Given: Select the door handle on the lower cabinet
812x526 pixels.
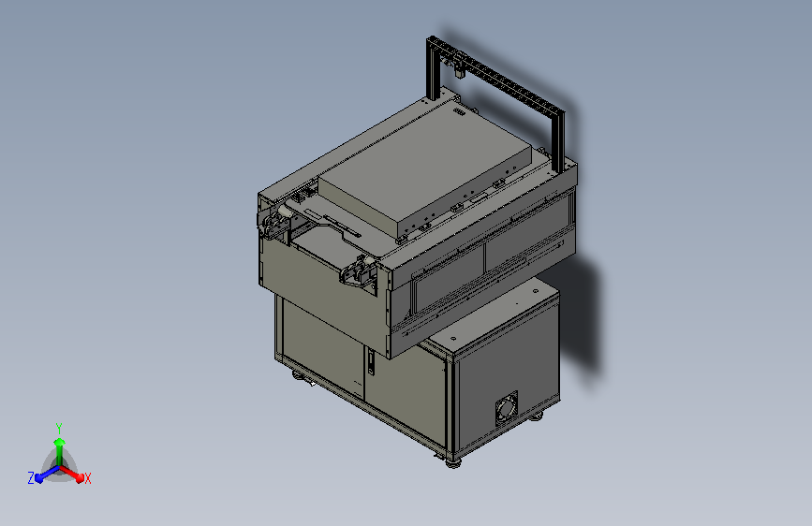Looking at the screenshot, I should (371, 361).
